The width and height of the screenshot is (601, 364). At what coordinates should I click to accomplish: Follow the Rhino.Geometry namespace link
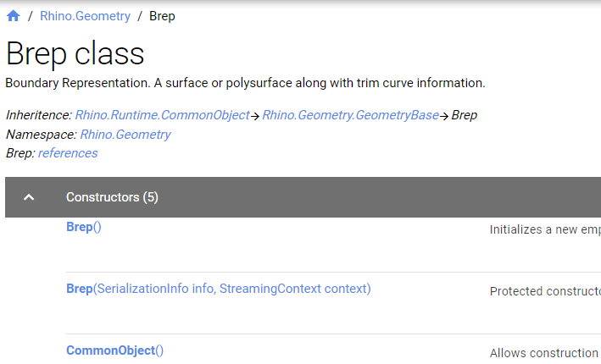click(x=125, y=135)
